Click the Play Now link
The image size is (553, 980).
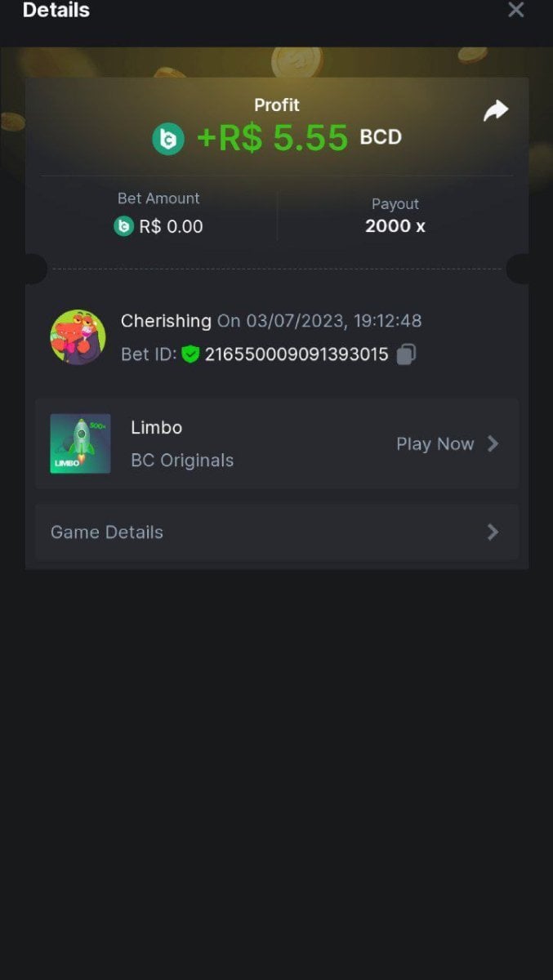[435, 444]
